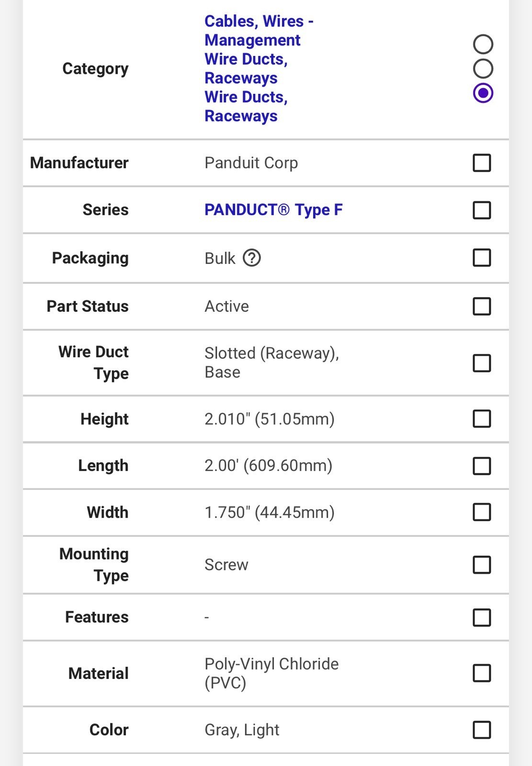The height and width of the screenshot is (766, 532).
Task: Click the selected bottom category radio button
Action: click(x=483, y=93)
